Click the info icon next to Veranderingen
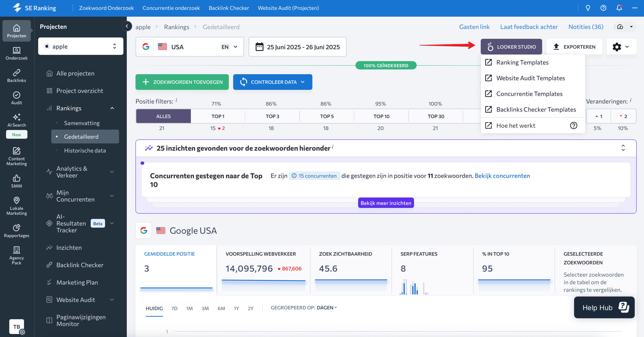 coord(631,100)
